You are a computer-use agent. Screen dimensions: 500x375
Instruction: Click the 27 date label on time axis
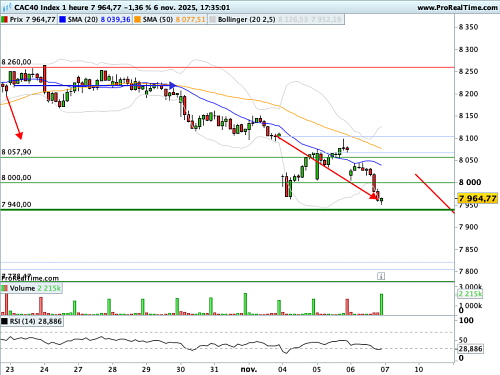78,369
